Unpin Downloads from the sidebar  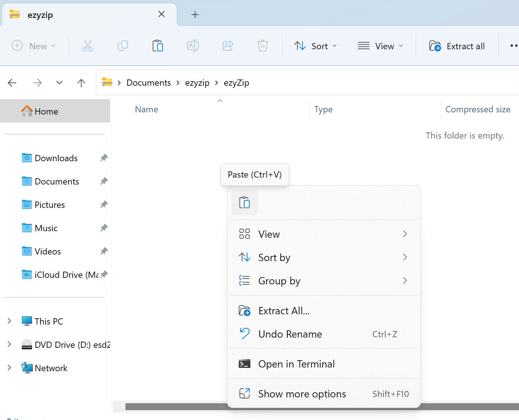pos(104,157)
